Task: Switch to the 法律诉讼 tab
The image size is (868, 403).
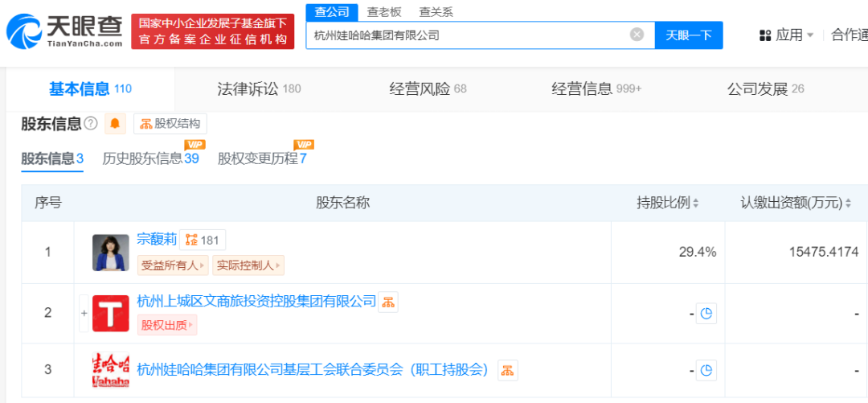Action: [259, 88]
